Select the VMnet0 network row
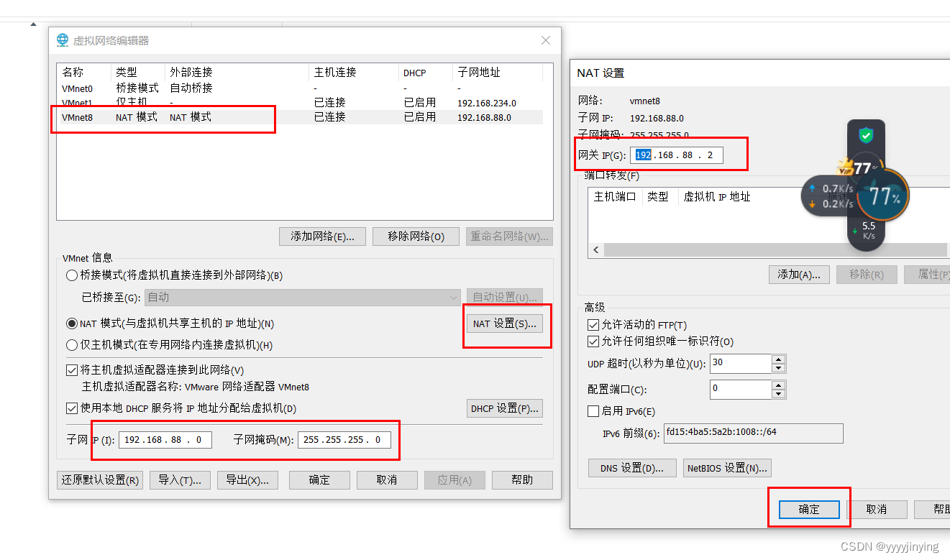The image size is (950, 560). pos(300,88)
